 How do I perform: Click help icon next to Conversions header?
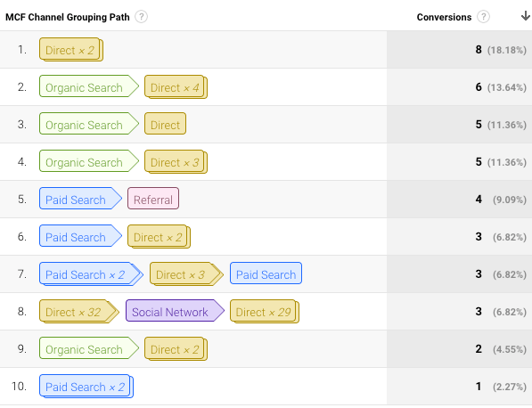pos(483,17)
